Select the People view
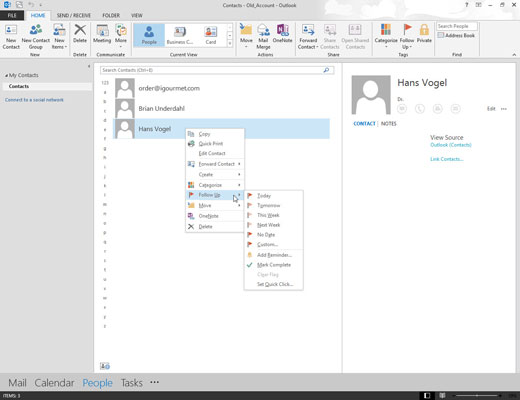Viewport: 520px width, 400px height. click(149, 35)
